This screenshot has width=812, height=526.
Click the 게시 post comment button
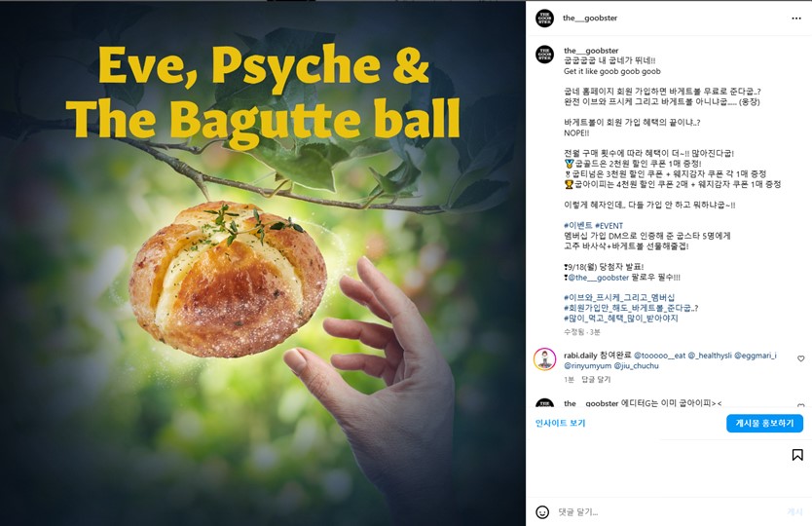click(794, 512)
